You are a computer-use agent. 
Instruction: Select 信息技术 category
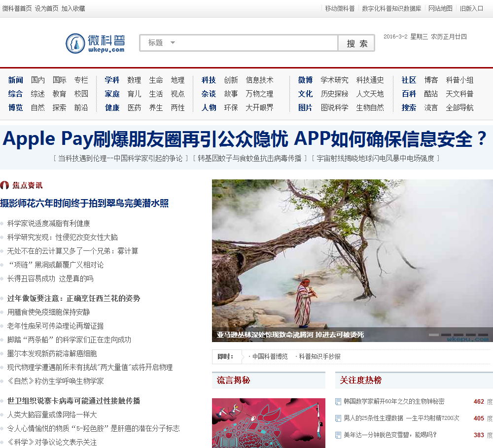pyautogui.click(x=259, y=80)
